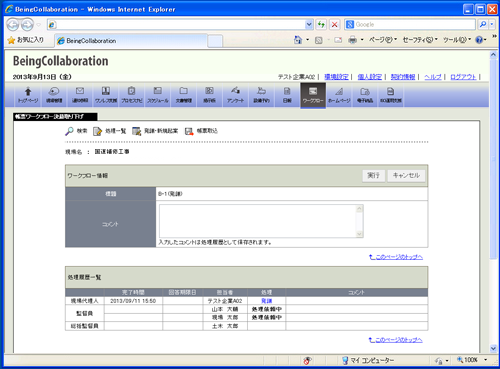Open the トップページ navigation icon
The image size is (500, 369).
[28, 95]
